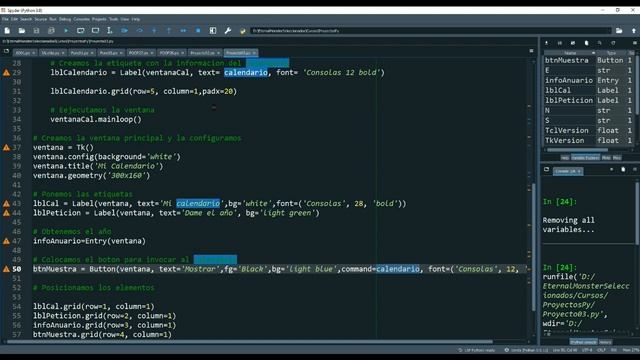Select the TclVersion variable row
The image size is (640, 360).
[x=589, y=131]
